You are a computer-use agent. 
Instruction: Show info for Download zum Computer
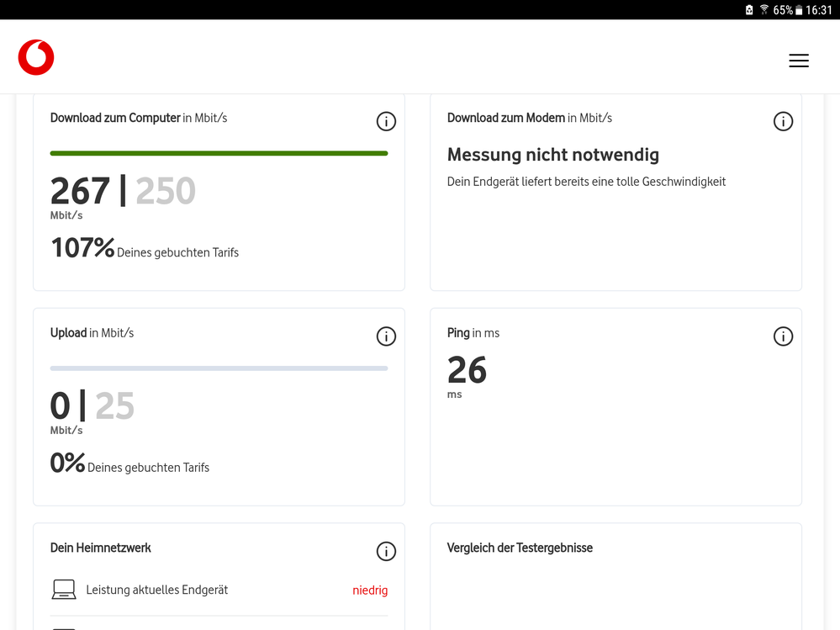pos(386,122)
